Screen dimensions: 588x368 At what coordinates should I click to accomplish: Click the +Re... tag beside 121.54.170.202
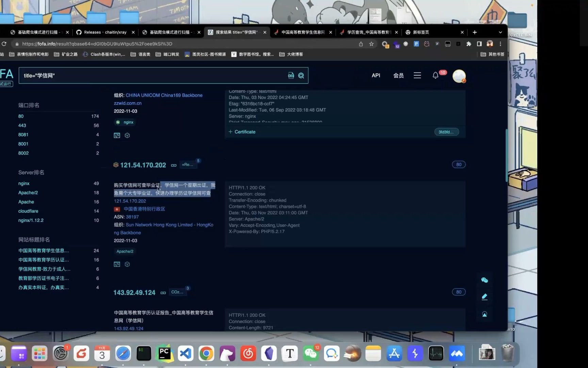(187, 165)
